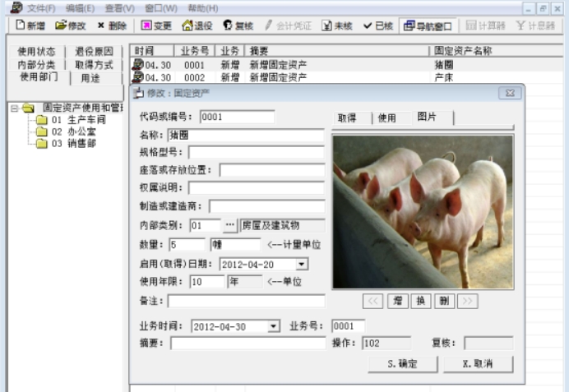This screenshot has width=569, height=392.
Task: Click the application logo icon in menu bar
Action: 16,7
